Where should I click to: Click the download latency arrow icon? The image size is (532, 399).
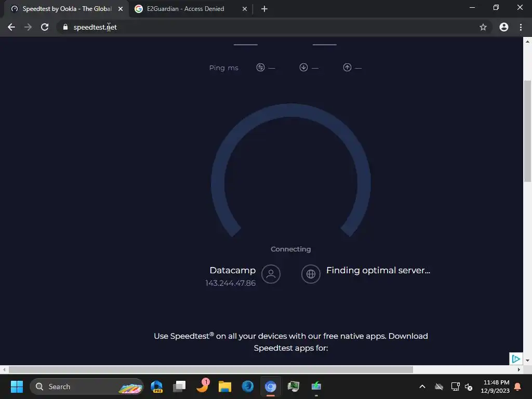click(x=303, y=68)
